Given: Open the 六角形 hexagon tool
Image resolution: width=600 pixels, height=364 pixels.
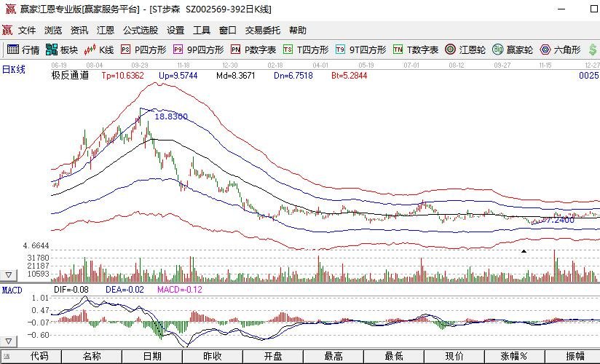Looking at the screenshot, I should tap(560, 50).
